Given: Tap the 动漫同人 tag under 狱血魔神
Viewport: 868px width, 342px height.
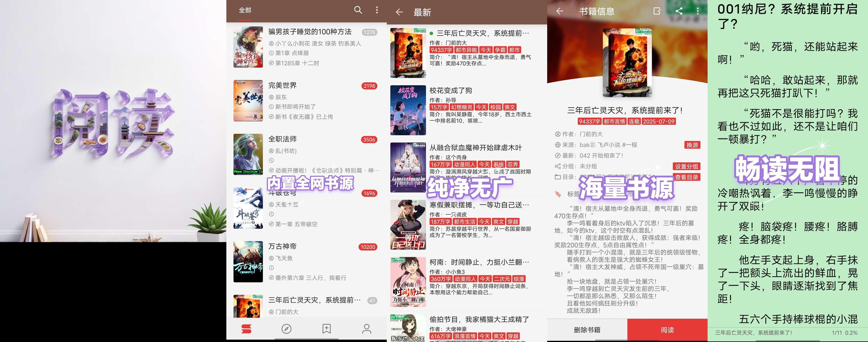Looking at the screenshot, I should [464, 164].
